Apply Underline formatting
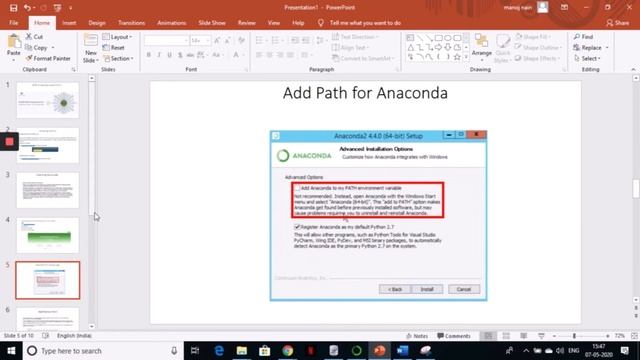This screenshot has width=640, height=360. 169,55
